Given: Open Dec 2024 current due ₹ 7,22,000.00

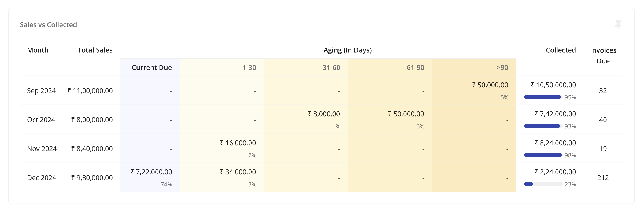Looking at the screenshot, I should click(x=151, y=172).
